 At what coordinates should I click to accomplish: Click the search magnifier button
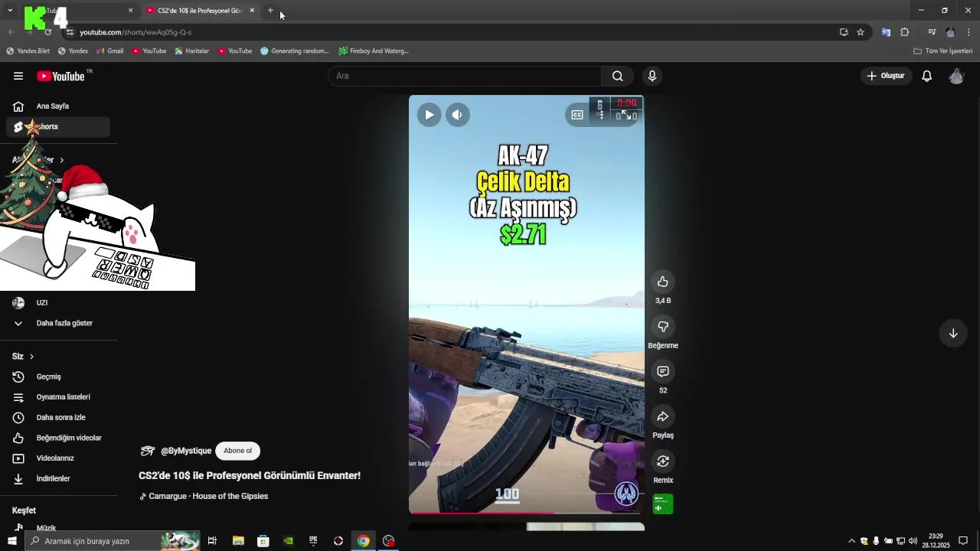(617, 76)
